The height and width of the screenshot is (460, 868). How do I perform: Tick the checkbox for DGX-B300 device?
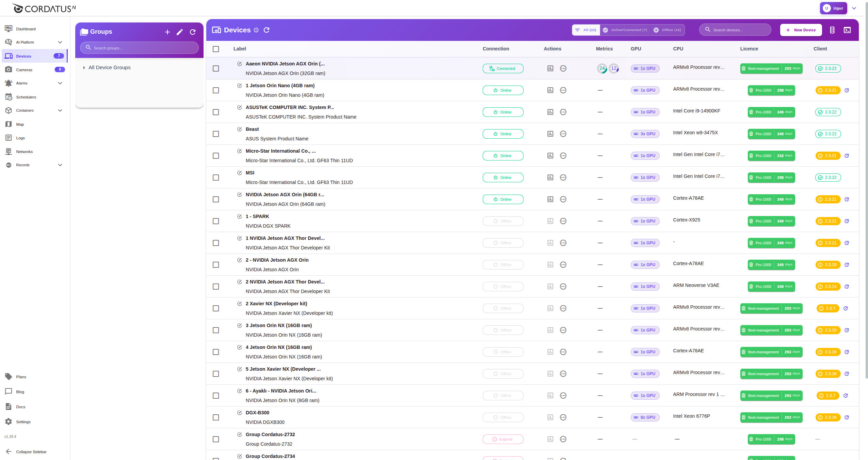tap(216, 417)
